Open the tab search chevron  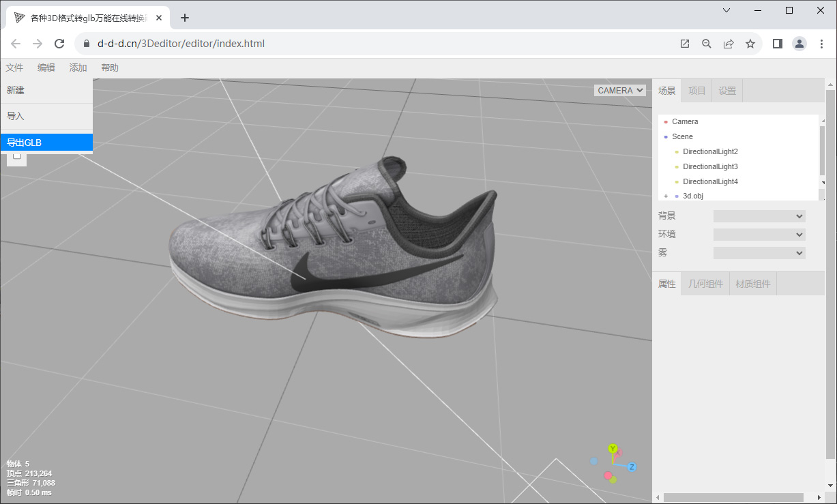point(726,10)
